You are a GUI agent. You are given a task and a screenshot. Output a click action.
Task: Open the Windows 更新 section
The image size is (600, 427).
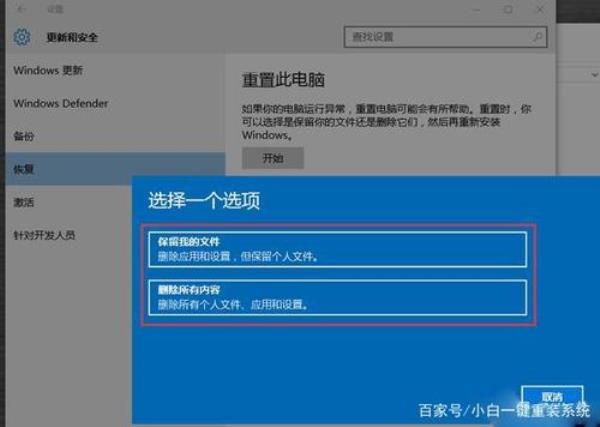click(48, 70)
